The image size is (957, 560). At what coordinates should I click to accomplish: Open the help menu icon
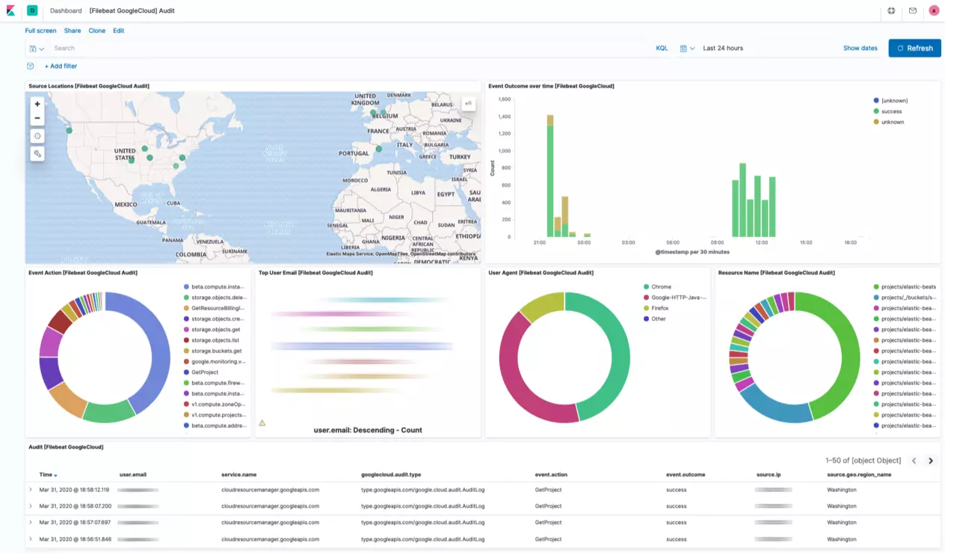pyautogui.click(x=891, y=10)
